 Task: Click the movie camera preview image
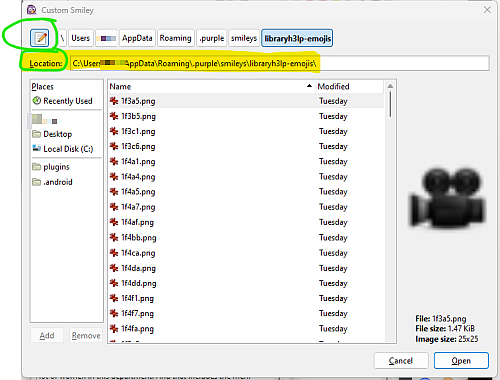pos(447,197)
